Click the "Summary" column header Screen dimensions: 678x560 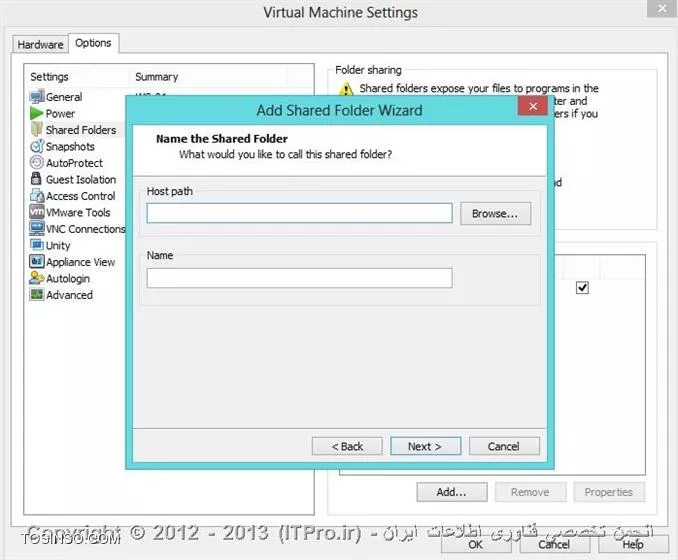(x=208, y=77)
